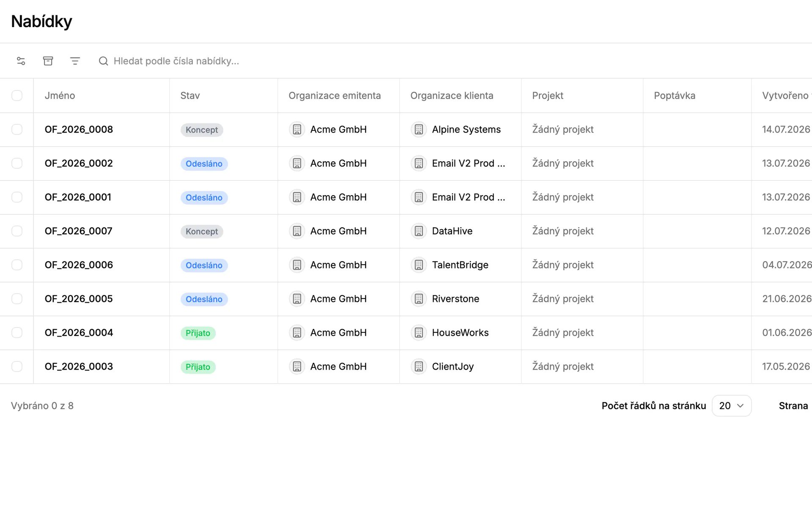812x508 pixels.
Task: Open the filter lines icon
Action: [75, 61]
